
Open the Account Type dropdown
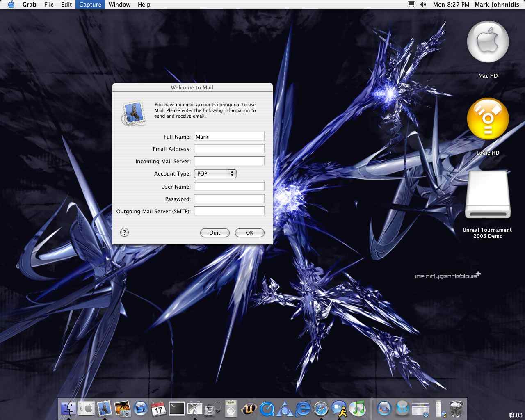pyautogui.click(x=215, y=173)
